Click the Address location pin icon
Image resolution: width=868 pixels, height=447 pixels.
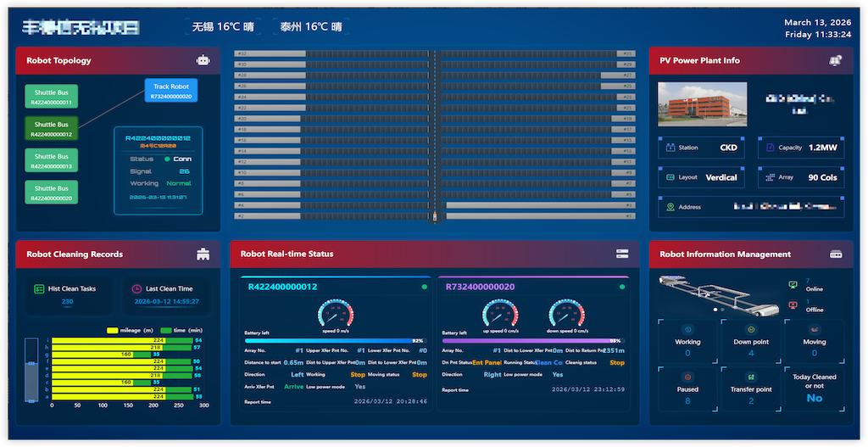pos(670,207)
